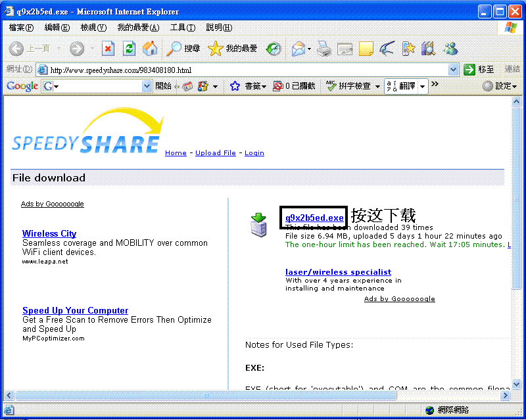The height and width of the screenshot is (420, 526).
Task: Print page with printer icon
Action: point(323,49)
